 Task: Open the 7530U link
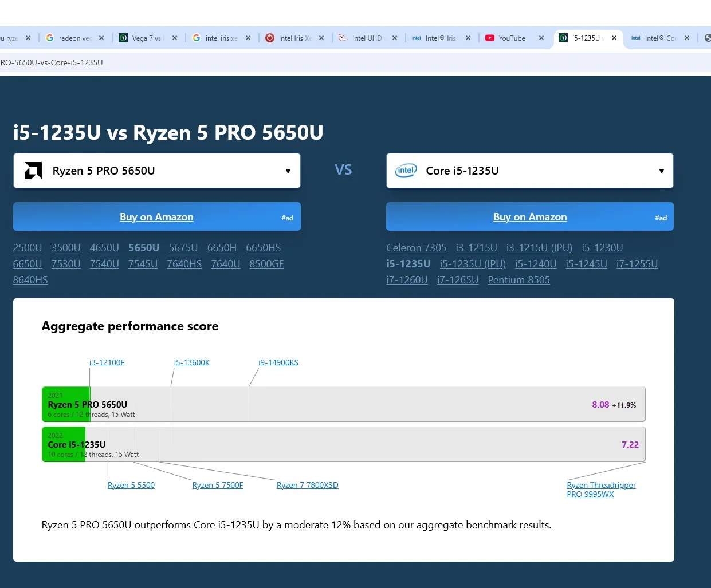(x=66, y=264)
